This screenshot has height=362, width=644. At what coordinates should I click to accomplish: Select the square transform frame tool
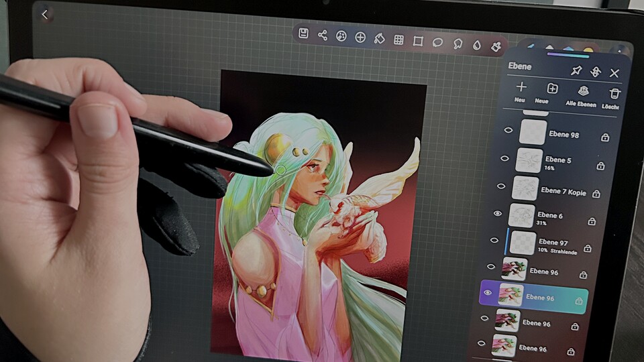[418, 42]
